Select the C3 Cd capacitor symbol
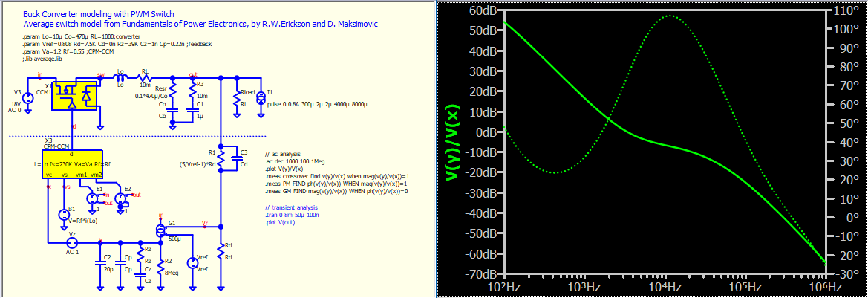Image resolution: width=868 pixels, height=298 pixels. [x=237, y=158]
